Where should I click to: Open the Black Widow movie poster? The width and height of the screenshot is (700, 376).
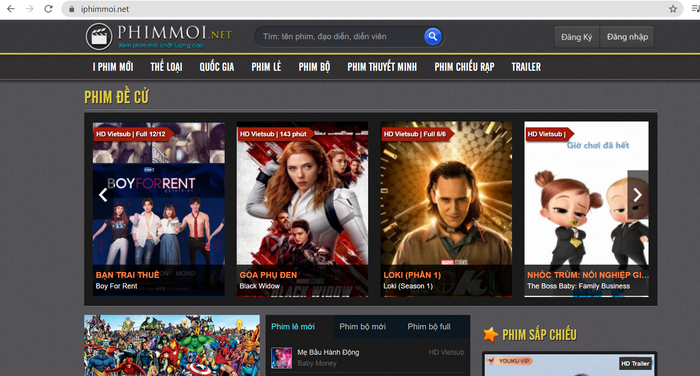(x=302, y=209)
